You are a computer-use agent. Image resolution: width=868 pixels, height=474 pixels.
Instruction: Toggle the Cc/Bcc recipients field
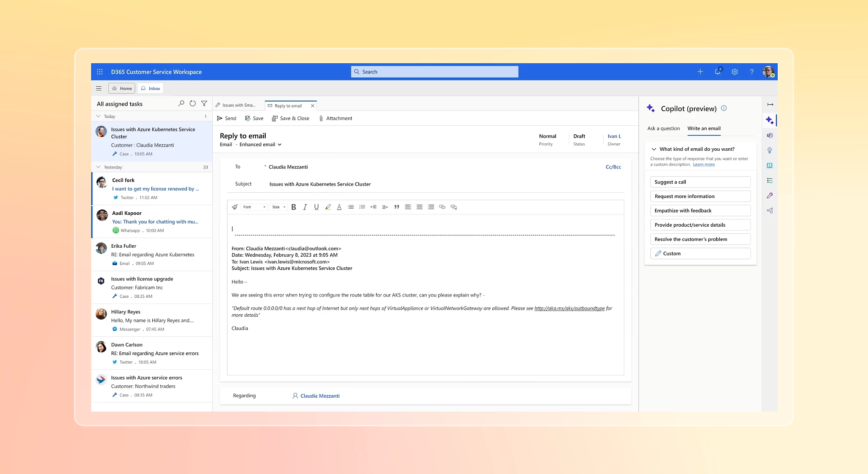(613, 166)
